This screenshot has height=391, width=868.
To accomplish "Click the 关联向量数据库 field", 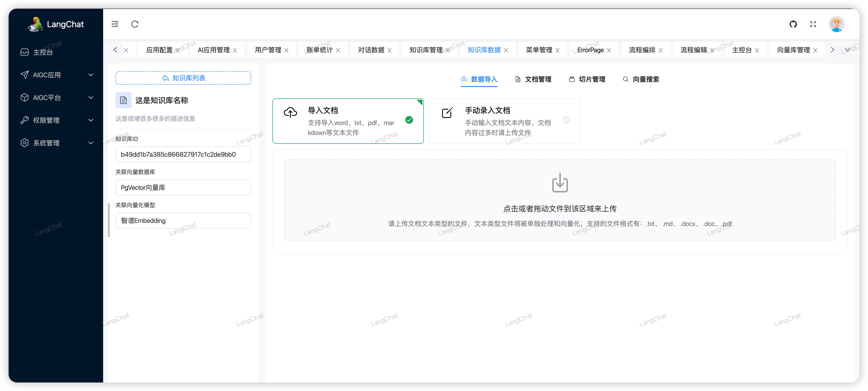I will tap(183, 188).
